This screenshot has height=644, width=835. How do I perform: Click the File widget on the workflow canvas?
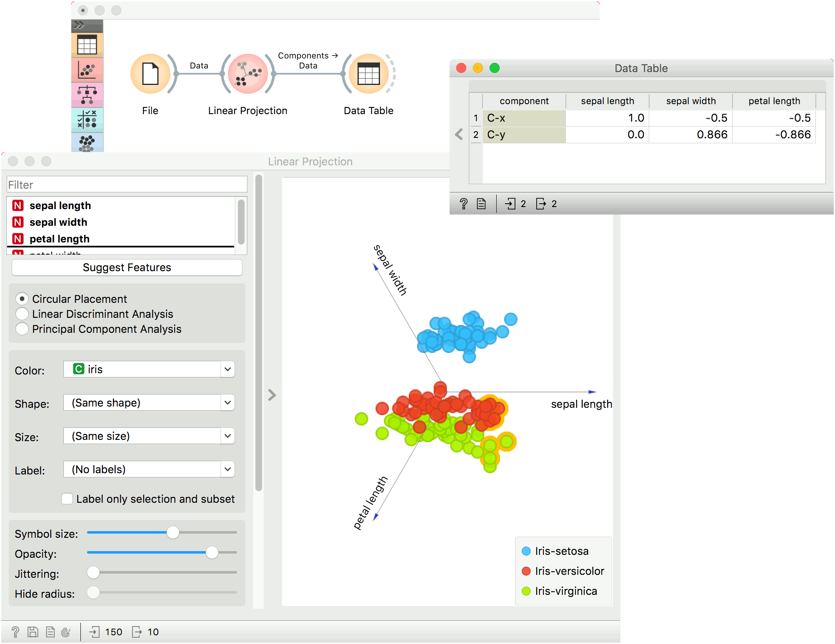pyautogui.click(x=150, y=74)
